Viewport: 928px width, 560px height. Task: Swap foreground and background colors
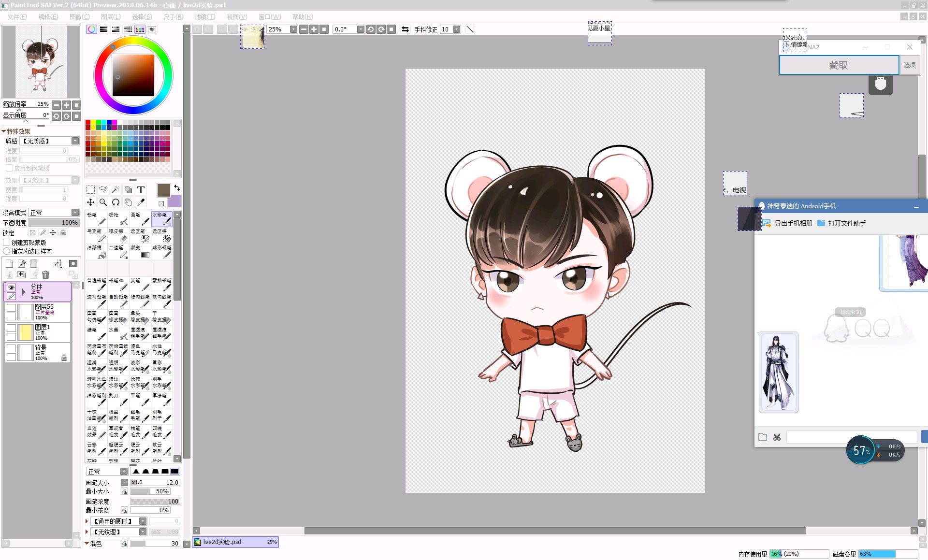[x=177, y=187]
